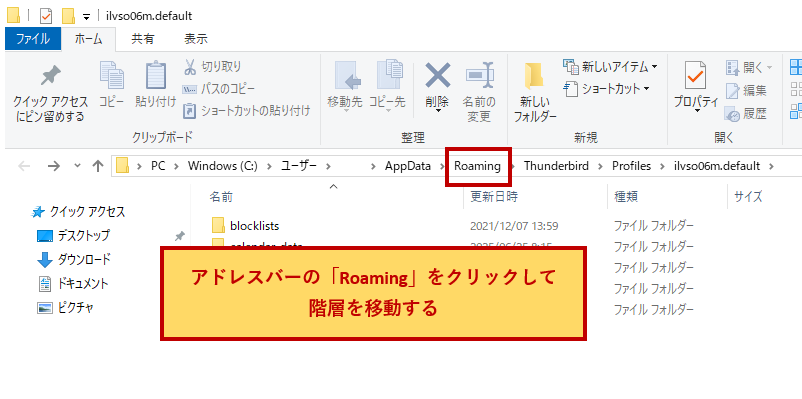This screenshot has width=802, height=399.
Task: Create a new folder with the ribbon icon
Action: (x=535, y=77)
